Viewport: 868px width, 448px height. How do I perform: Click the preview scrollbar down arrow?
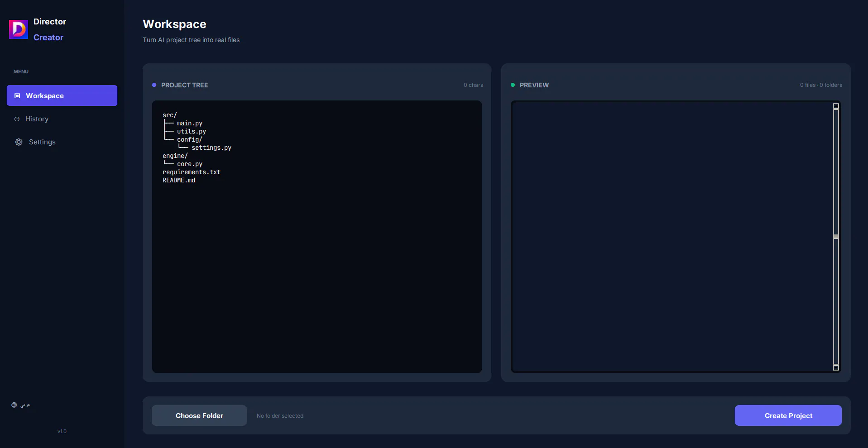(836, 367)
